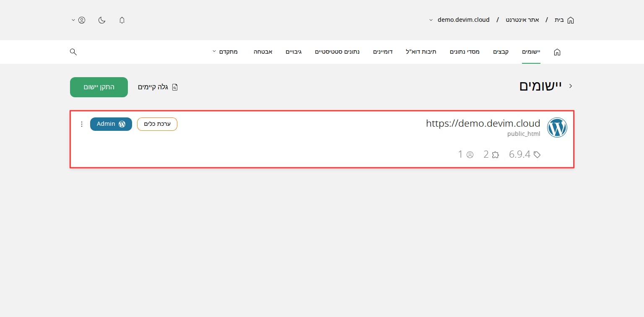This screenshot has width=644, height=317.
Task: Click the WordPress logo of demo.devim.cloud
Action: coord(557,127)
